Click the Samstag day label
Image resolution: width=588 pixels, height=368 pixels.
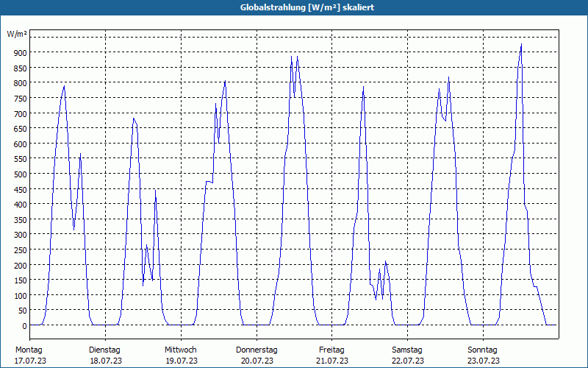click(x=407, y=350)
